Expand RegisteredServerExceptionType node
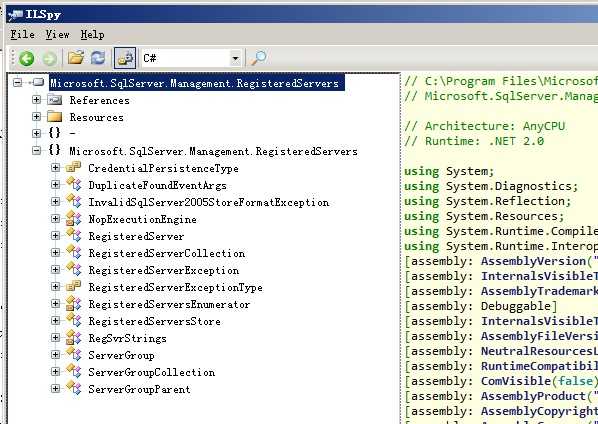Screen dimensions: 598x424 click(x=55, y=286)
